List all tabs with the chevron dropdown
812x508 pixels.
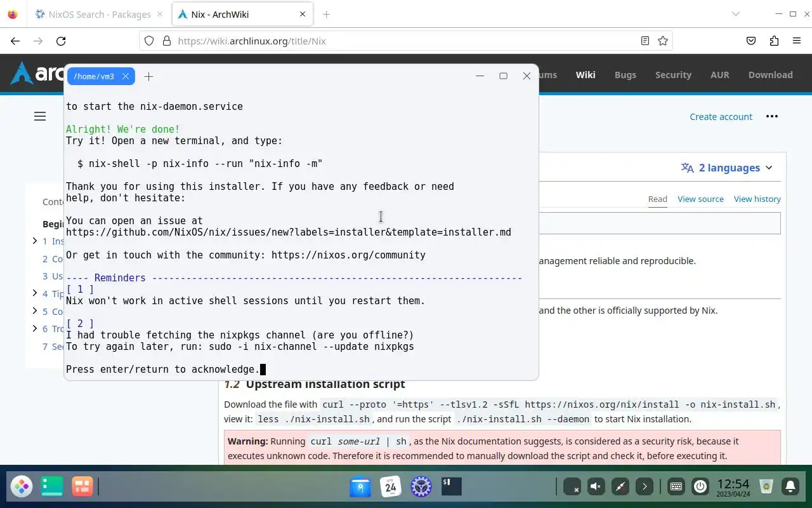coord(736,14)
